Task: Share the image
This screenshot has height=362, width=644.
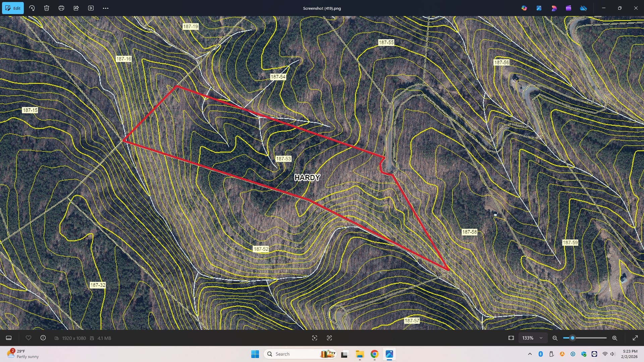Action: tap(76, 8)
